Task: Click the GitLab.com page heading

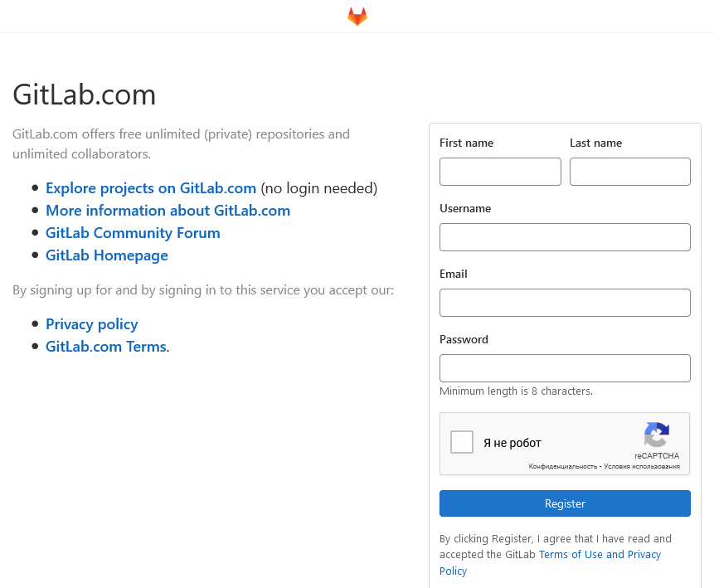Action: click(x=84, y=95)
